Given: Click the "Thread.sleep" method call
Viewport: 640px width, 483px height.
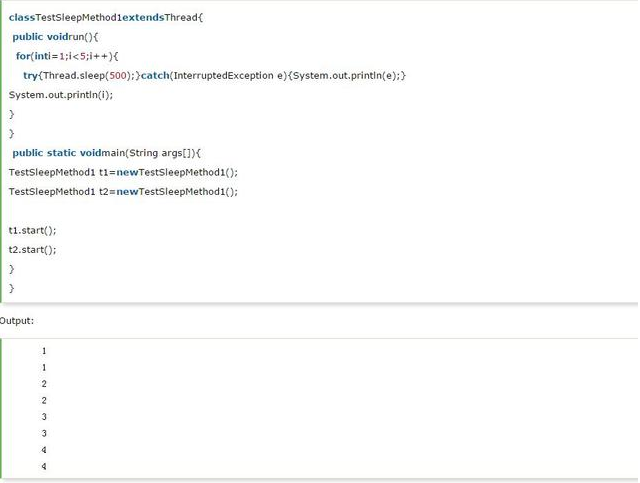Looking at the screenshot, I should (71, 76).
